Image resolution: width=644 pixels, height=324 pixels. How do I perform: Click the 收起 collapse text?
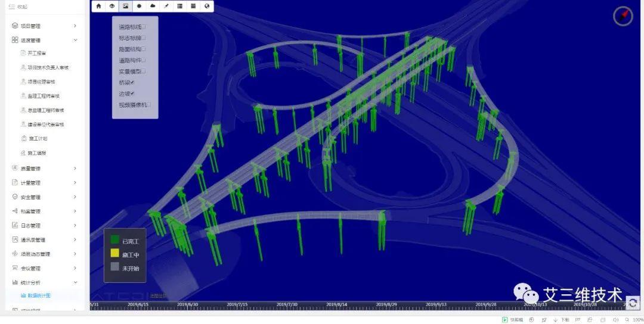click(x=22, y=7)
